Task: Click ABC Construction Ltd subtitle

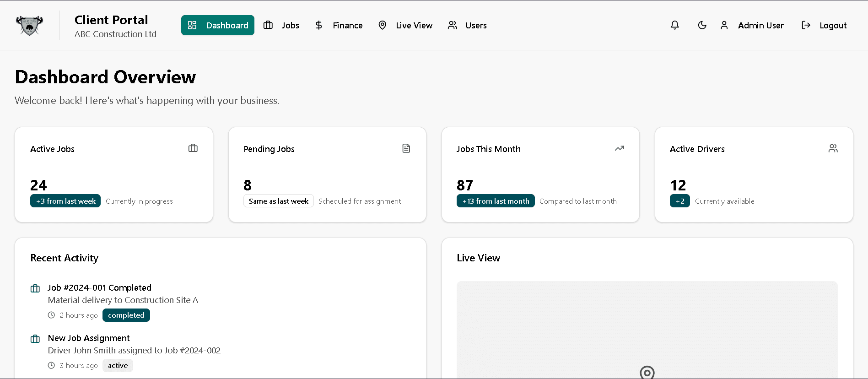Action: 115,34
